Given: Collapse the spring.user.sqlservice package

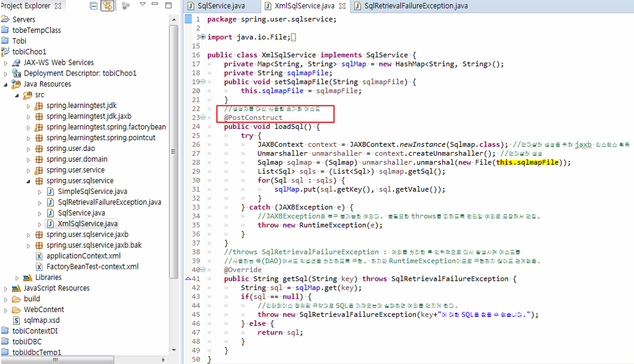Looking at the screenshot, I should click(28, 181).
